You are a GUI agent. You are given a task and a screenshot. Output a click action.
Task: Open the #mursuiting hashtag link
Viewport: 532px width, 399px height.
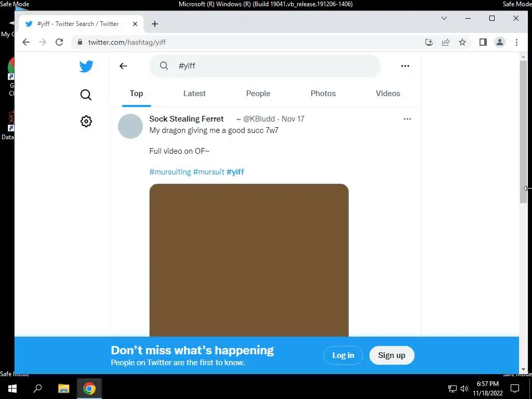click(x=170, y=171)
